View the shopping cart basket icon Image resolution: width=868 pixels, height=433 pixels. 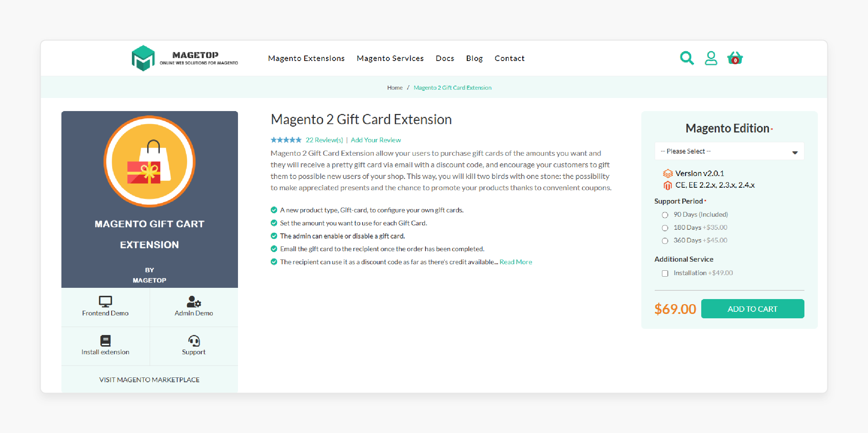click(x=735, y=58)
